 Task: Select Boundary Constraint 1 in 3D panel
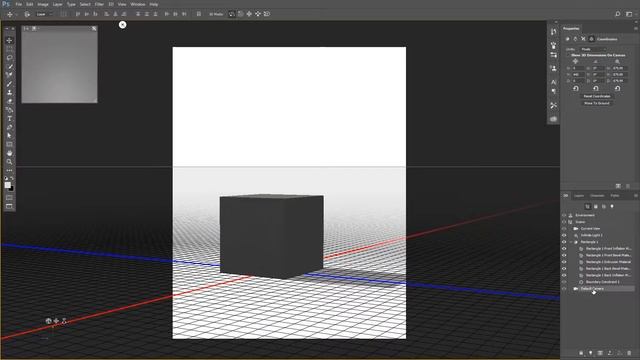pyautogui.click(x=603, y=282)
